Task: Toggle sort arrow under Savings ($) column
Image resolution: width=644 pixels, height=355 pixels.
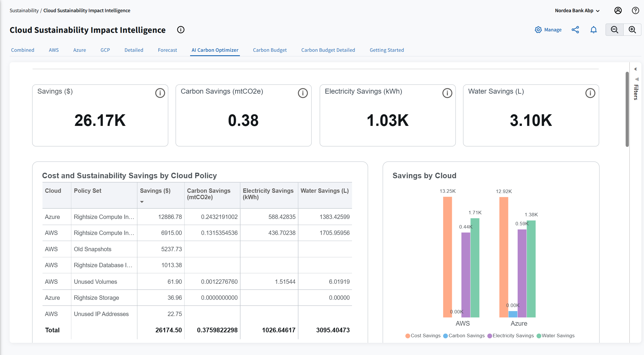Action: [x=142, y=202]
